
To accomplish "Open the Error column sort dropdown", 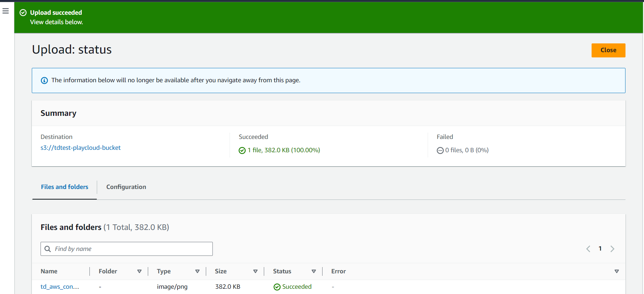I will (617, 271).
